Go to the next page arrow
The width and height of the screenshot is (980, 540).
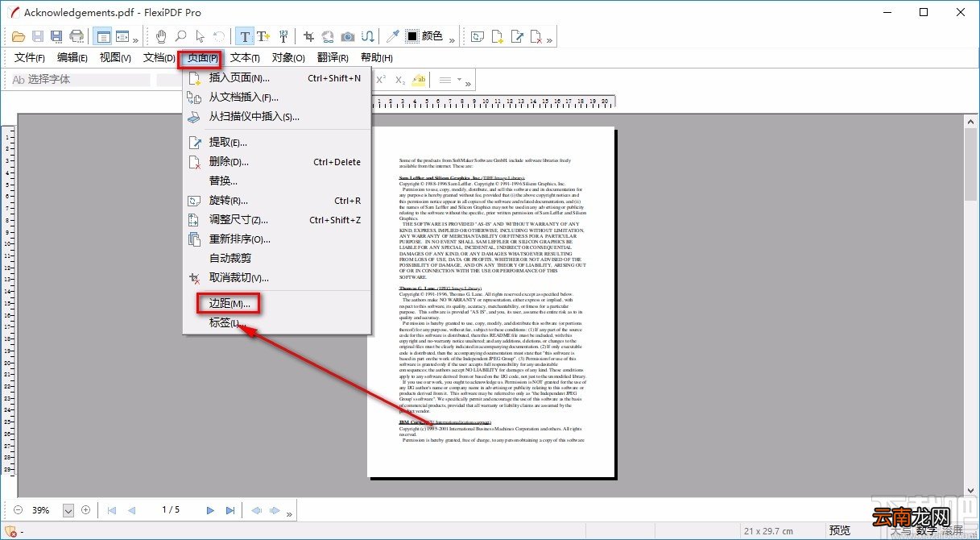click(210, 510)
